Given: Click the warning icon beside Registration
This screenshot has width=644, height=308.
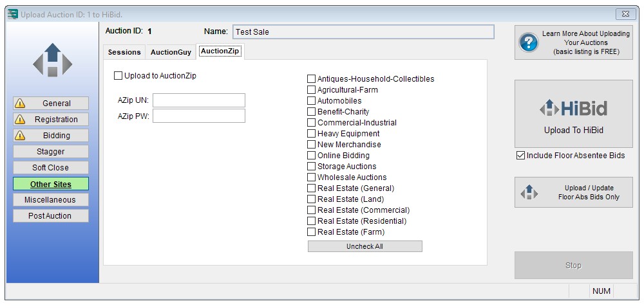Looking at the screenshot, I should (20, 120).
